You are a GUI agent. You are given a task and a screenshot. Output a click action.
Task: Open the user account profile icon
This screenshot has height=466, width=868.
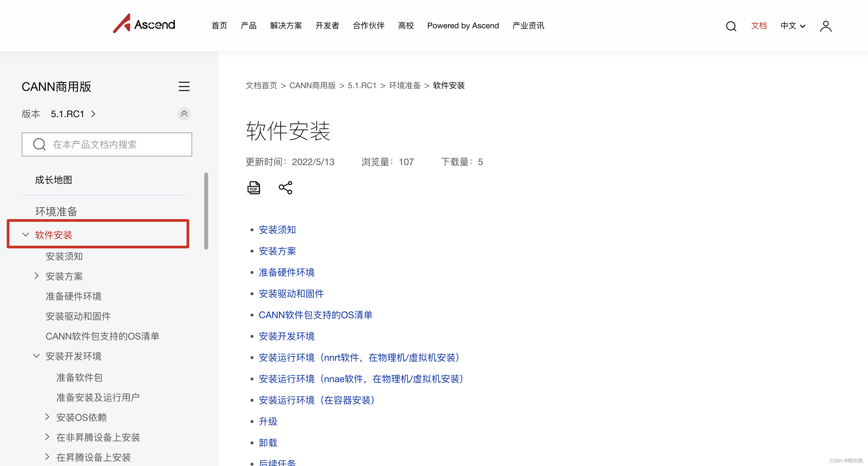pos(825,26)
